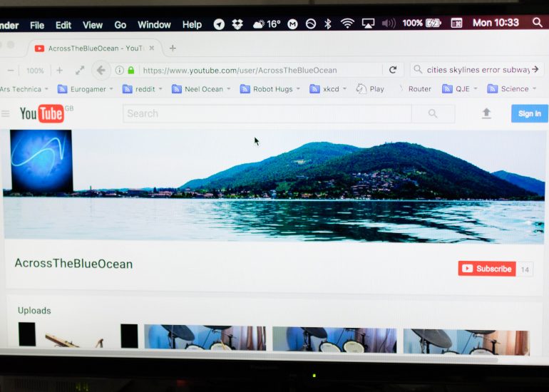Open the Help menu
The width and height of the screenshot is (549, 392).
click(x=192, y=24)
